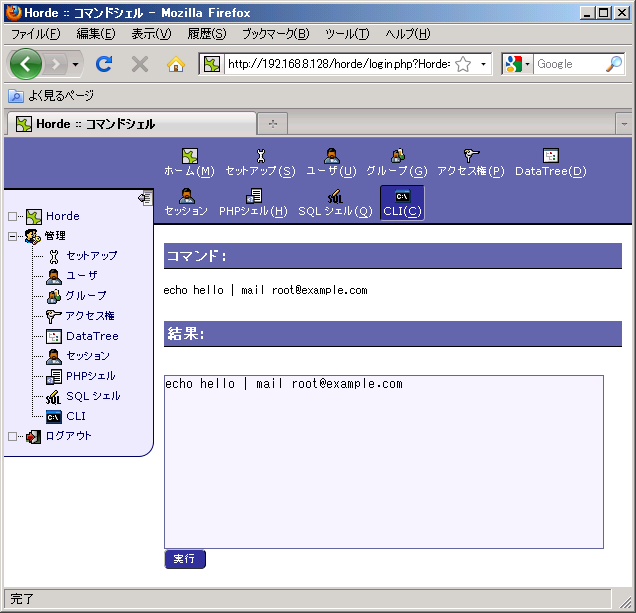636x613 pixels.
Task: Open グループ(G) icon in top menu
Action: [398, 155]
